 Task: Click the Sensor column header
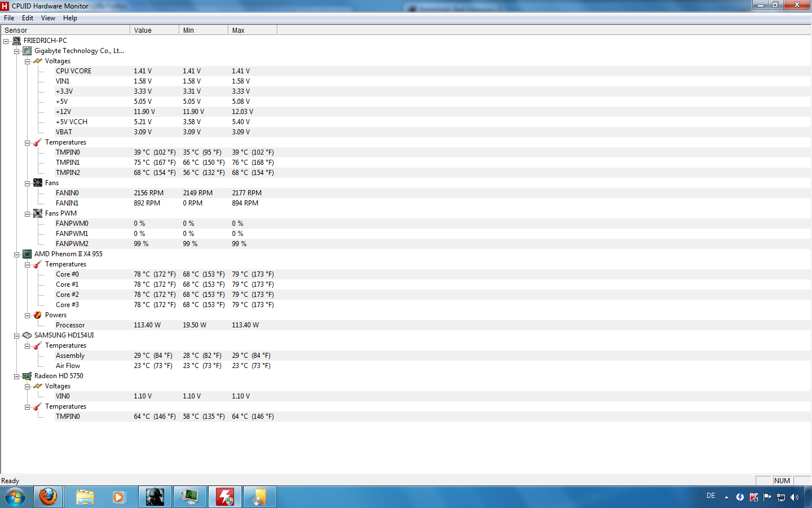click(65, 30)
